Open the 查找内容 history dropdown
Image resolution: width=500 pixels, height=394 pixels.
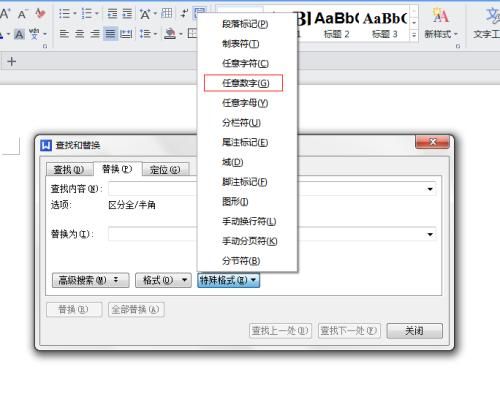click(x=430, y=189)
